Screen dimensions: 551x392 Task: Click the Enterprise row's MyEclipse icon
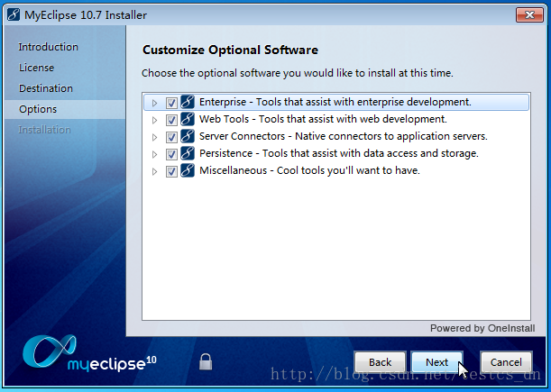tap(188, 102)
